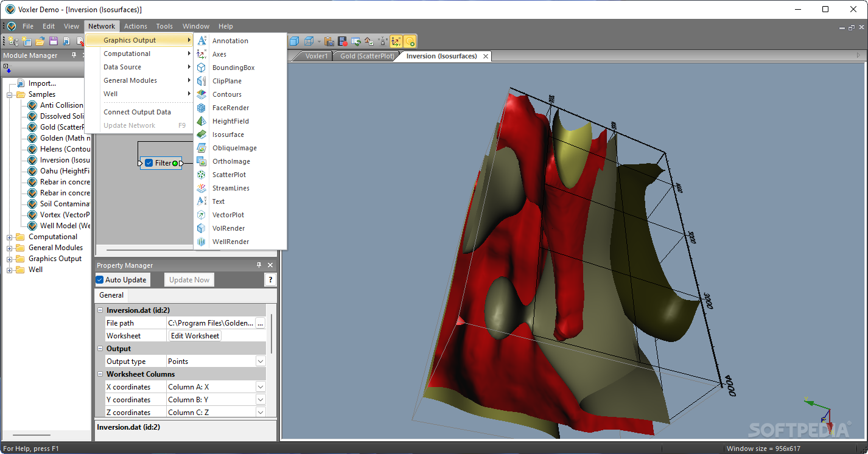This screenshot has height=454, width=868.
Task: Click the home view toolbar icon
Action: (x=369, y=41)
